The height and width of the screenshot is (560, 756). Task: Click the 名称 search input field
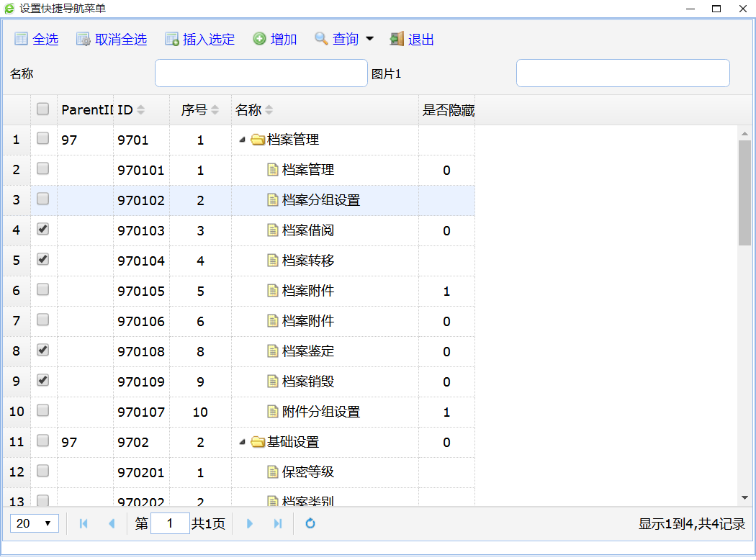261,73
